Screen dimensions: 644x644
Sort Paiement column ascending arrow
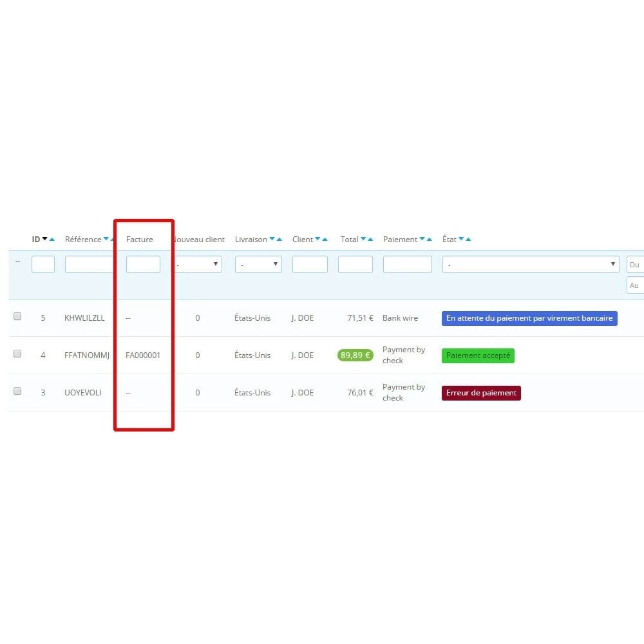point(429,239)
